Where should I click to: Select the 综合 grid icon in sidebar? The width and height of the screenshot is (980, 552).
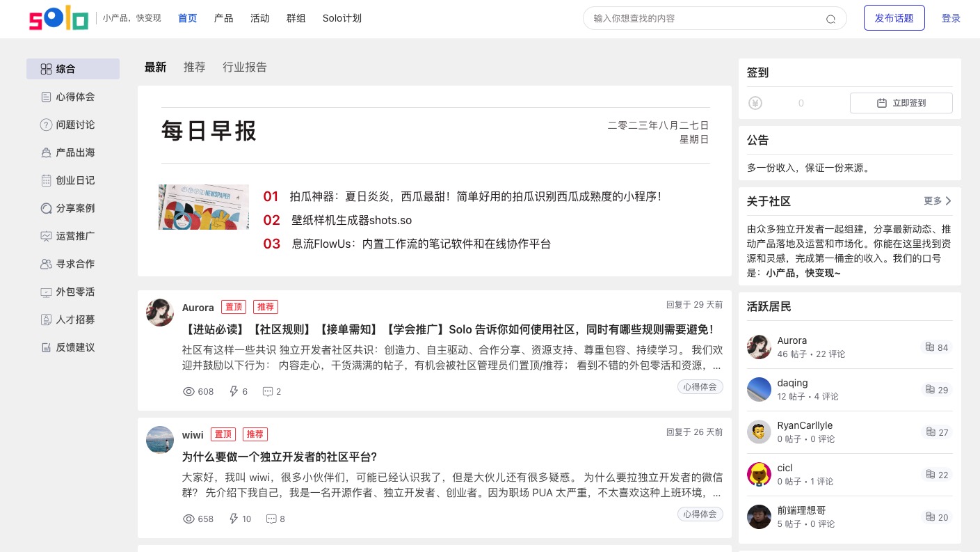[x=47, y=69]
